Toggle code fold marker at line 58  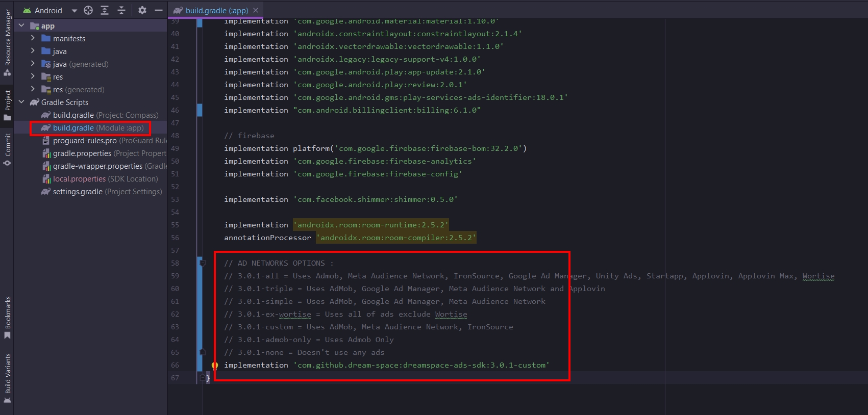click(203, 263)
